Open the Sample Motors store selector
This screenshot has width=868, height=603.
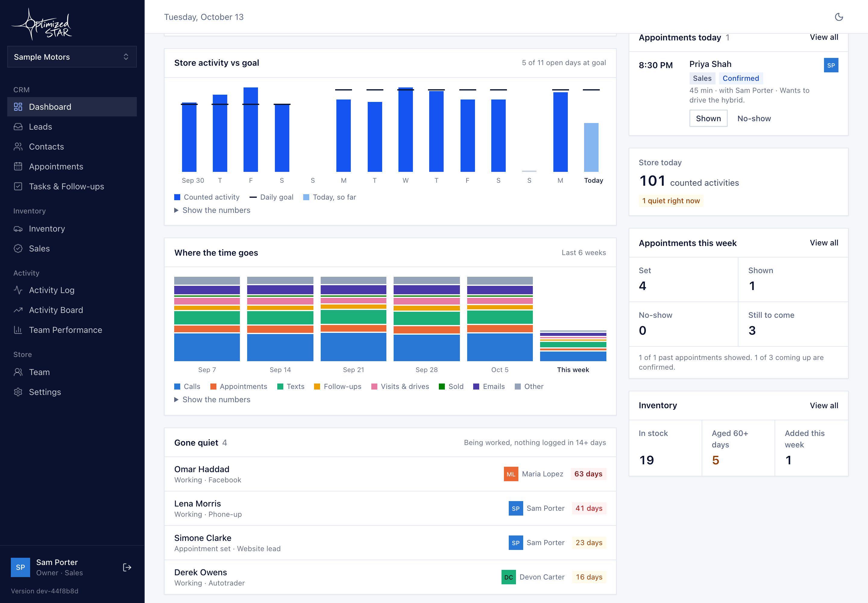click(72, 57)
